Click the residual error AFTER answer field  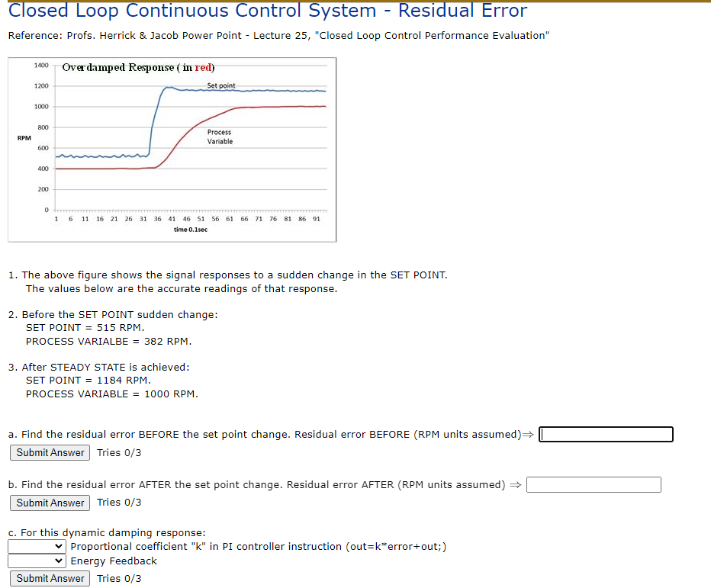(x=594, y=484)
